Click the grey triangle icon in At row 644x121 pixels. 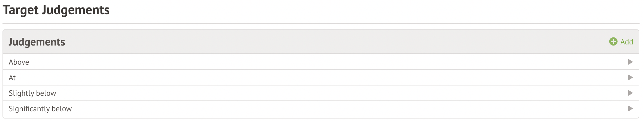click(630, 77)
